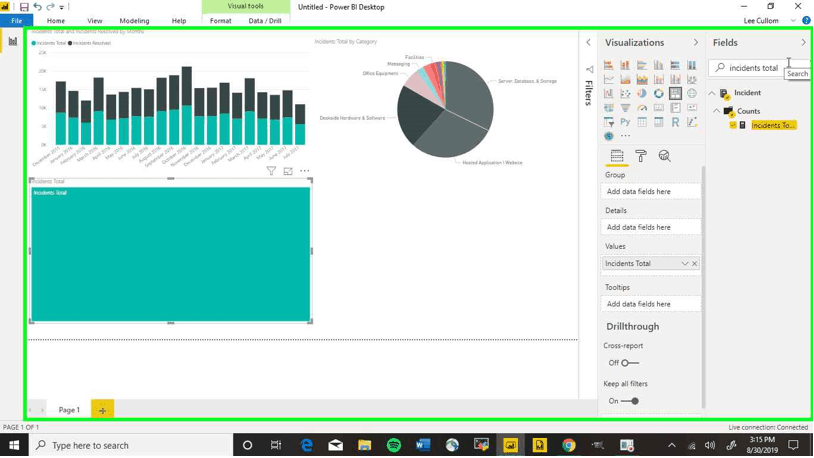Choose the Python visual icon

[625, 122]
